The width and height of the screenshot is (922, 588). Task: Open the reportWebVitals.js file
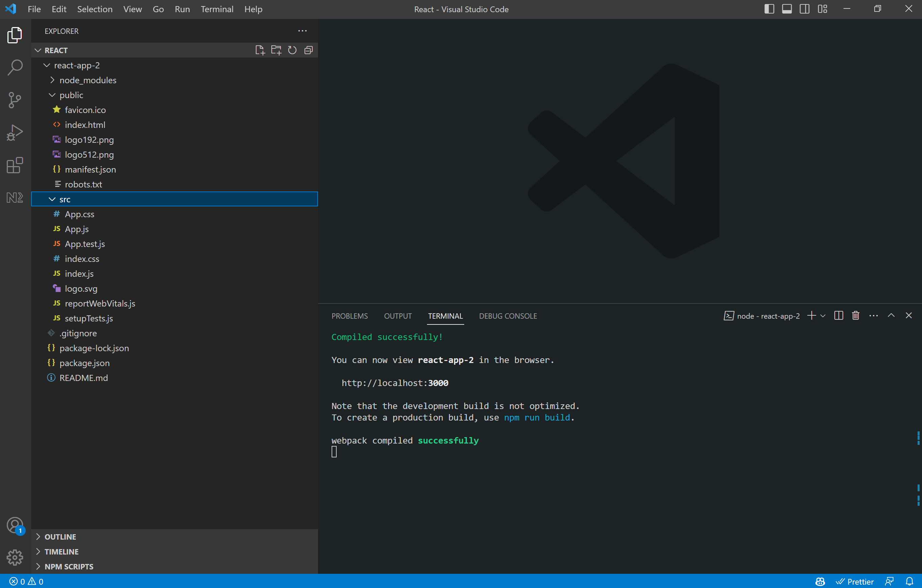pyautogui.click(x=175, y=303)
